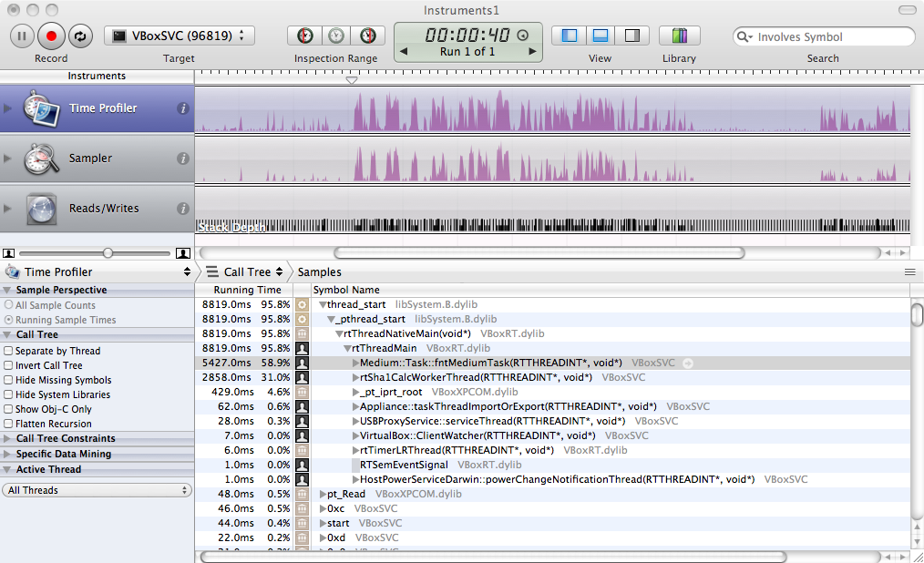Expand the Time Profiler track disclosure
This screenshot has width=924, height=563.
[x=7, y=108]
